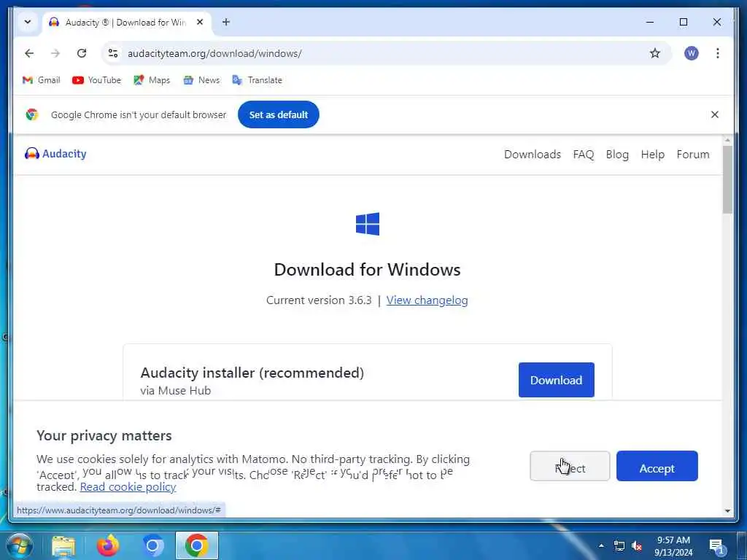Screen dimensions: 747x560
Task: Open Help in site navigation
Action: click(652, 155)
